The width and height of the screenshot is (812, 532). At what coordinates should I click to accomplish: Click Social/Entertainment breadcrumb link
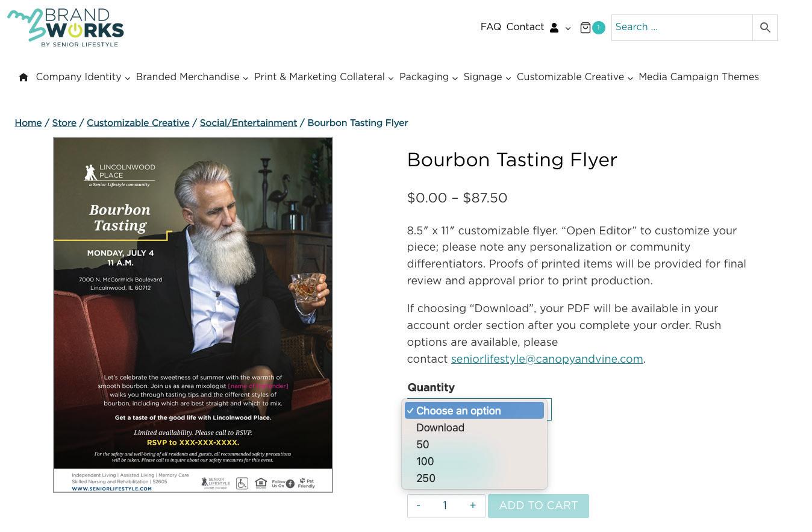[248, 123]
